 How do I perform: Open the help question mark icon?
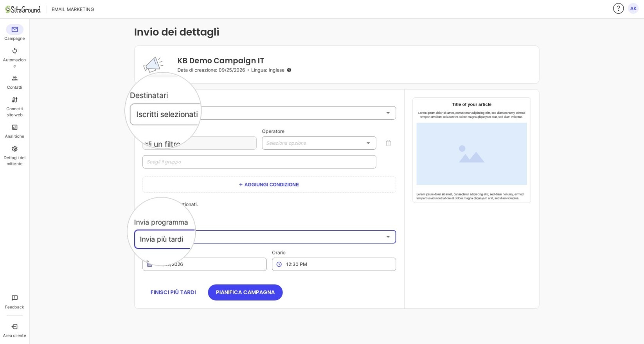coord(618,9)
